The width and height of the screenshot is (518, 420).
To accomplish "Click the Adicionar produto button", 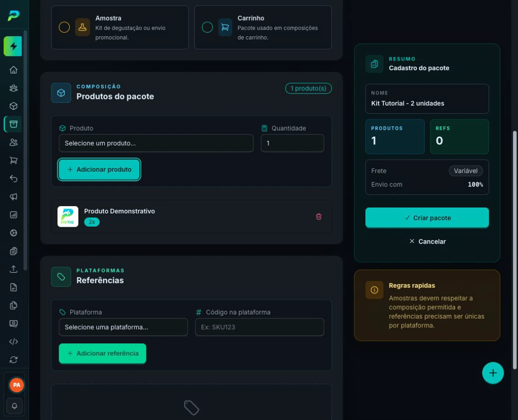I will (99, 169).
